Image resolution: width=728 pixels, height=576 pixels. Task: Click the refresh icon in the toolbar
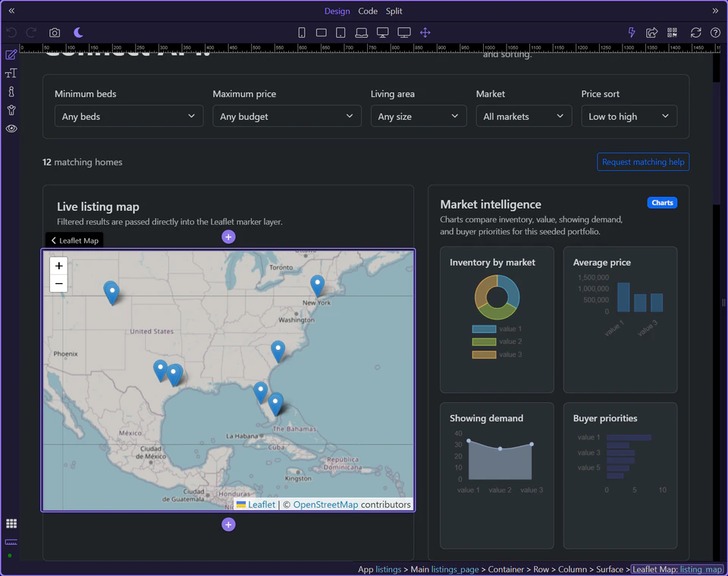(x=695, y=33)
